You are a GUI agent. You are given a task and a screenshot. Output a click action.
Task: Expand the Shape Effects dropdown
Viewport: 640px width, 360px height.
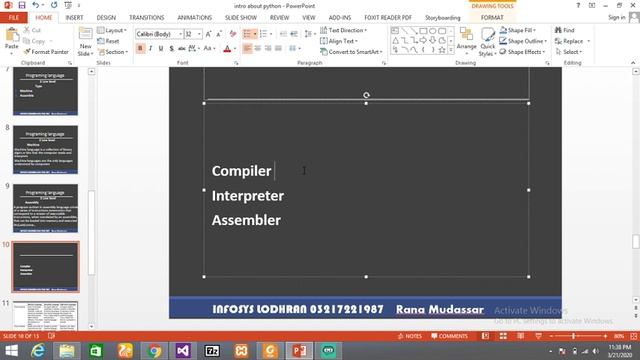click(x=522, y=52)
